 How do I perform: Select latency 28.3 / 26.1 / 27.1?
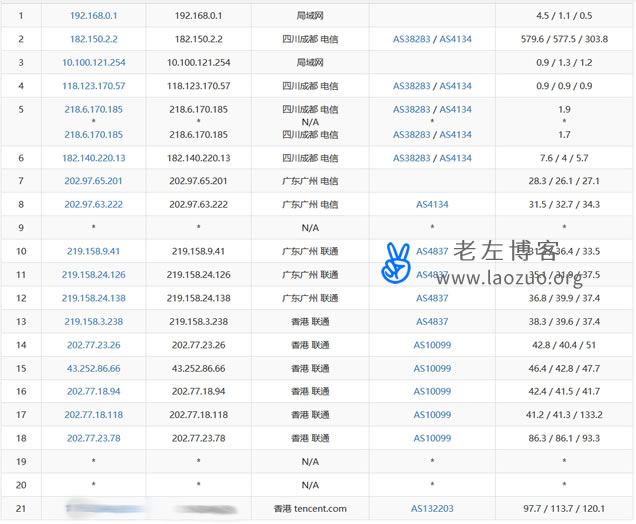coord(564,181)
